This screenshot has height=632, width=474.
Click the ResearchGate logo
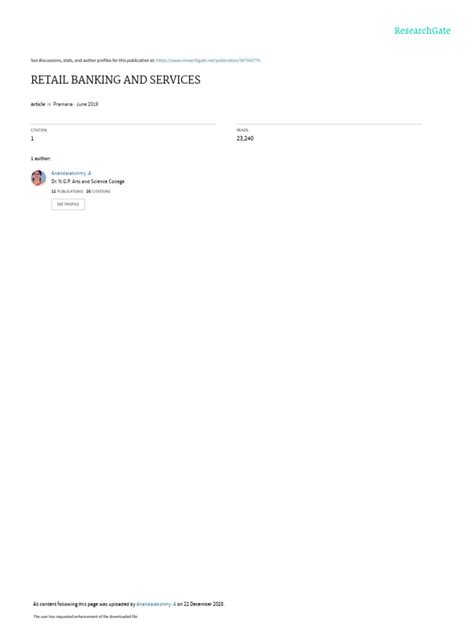[x=422, y=31]
